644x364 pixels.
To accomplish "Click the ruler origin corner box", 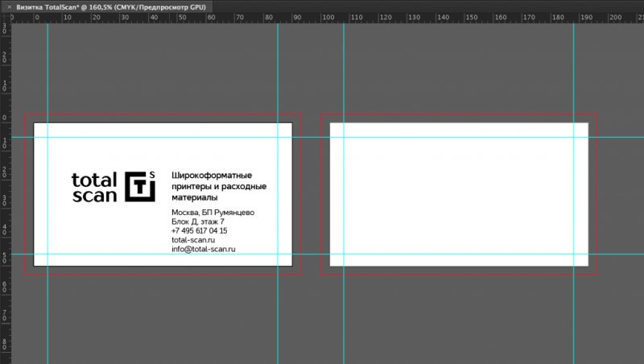I will click(x=6, y=18).
